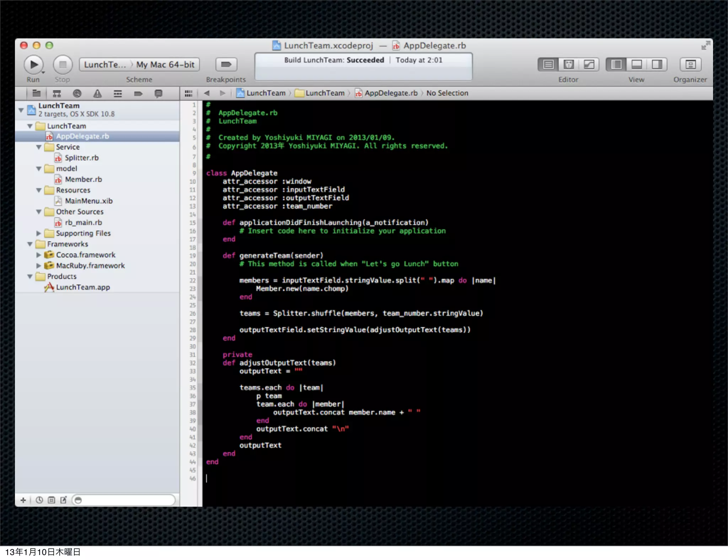Switch to the Assistant editor

pyautogui.click(x=568, y=65)
